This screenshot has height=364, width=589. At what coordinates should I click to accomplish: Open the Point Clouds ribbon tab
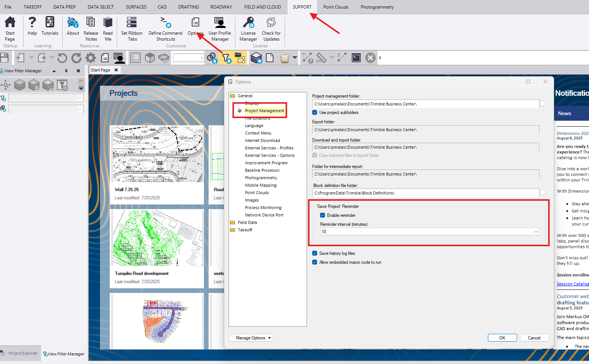(336, 7)
